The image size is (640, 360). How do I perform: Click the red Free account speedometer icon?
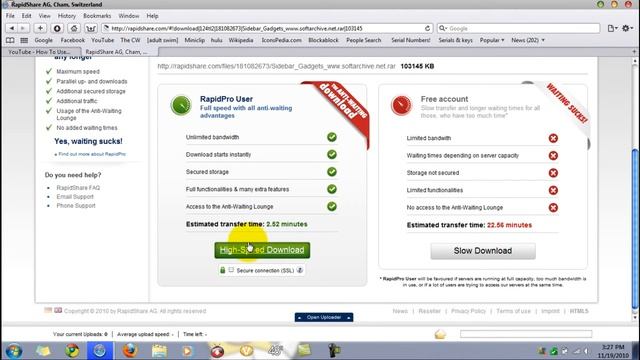(x=402, y=105)
